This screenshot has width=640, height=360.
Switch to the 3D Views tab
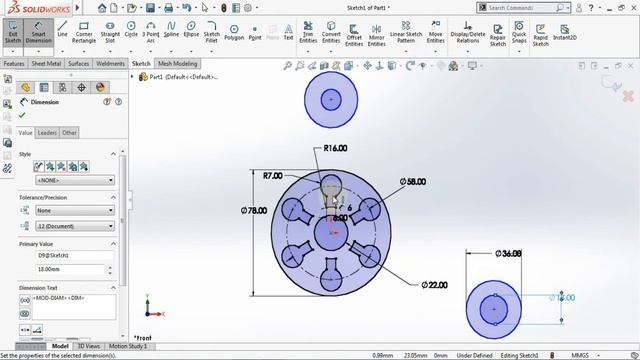pyautogui.click(x=89, y=346)
